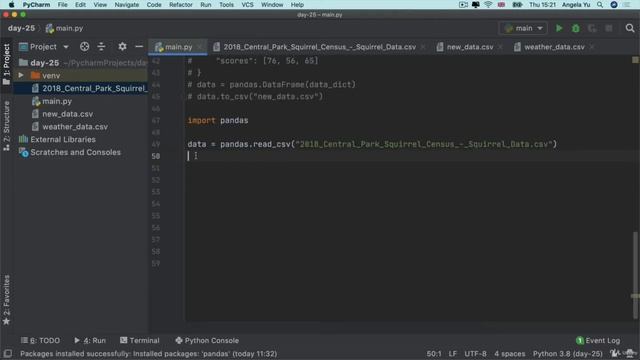Click main.py breadcrumb in navigation bar

pos(64,28)
